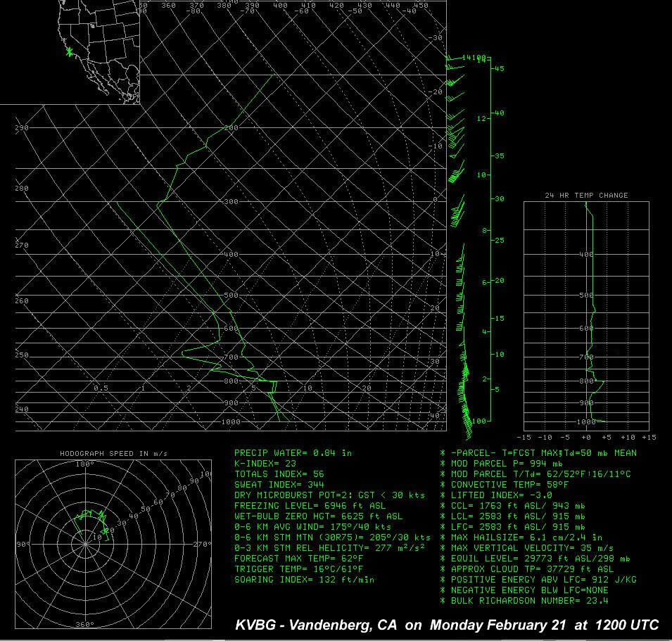Click the 700 mb pressure label on skew-T
672x641 pixels.
(x=231, y=357)
